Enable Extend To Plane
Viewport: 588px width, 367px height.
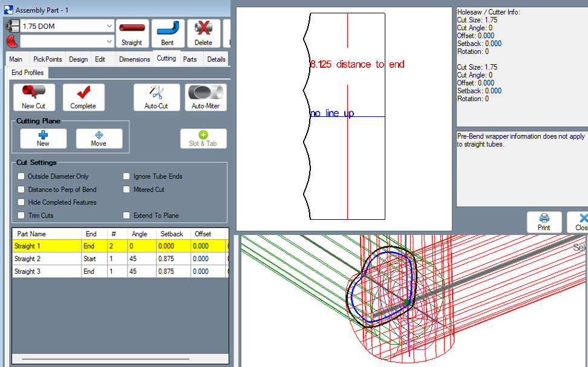tap(127, 215)
